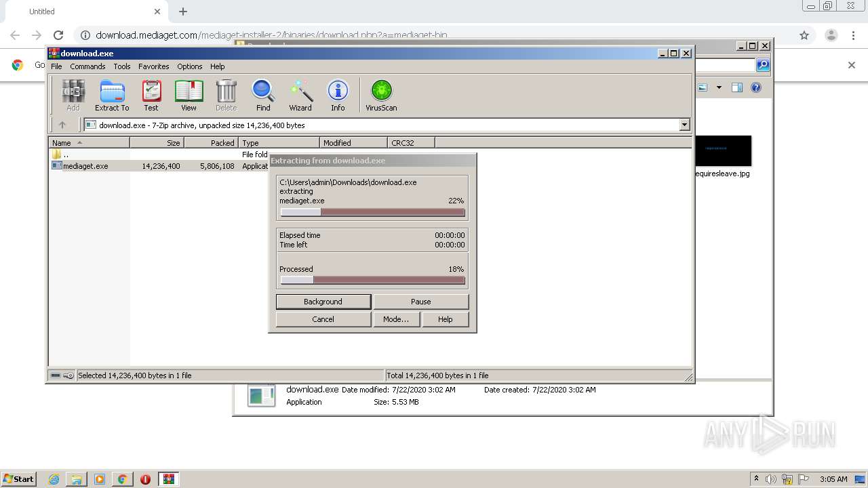Sort by the CRC32 column header

pos(411,142)
